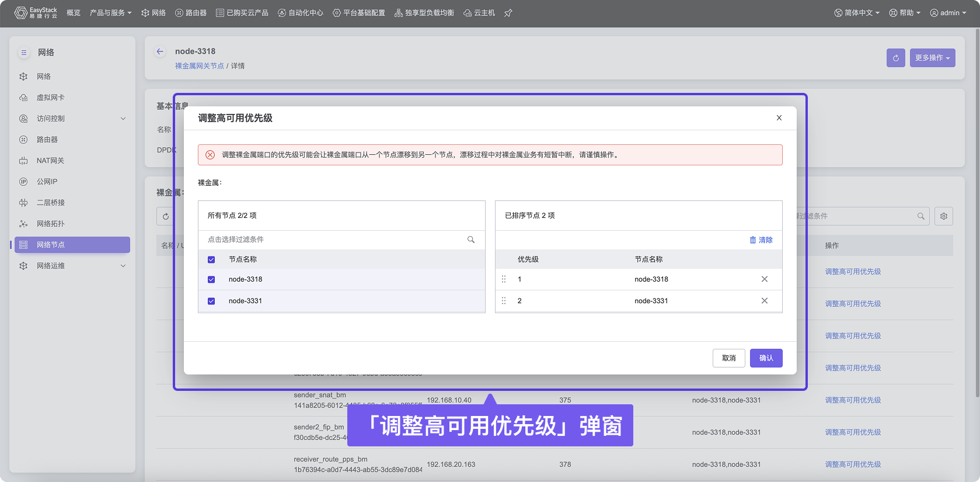Image resolution: width=980 pixels, height=482 pixels.
Task: Click 清除 to clear sorted nodes
Action: point(761,240)
